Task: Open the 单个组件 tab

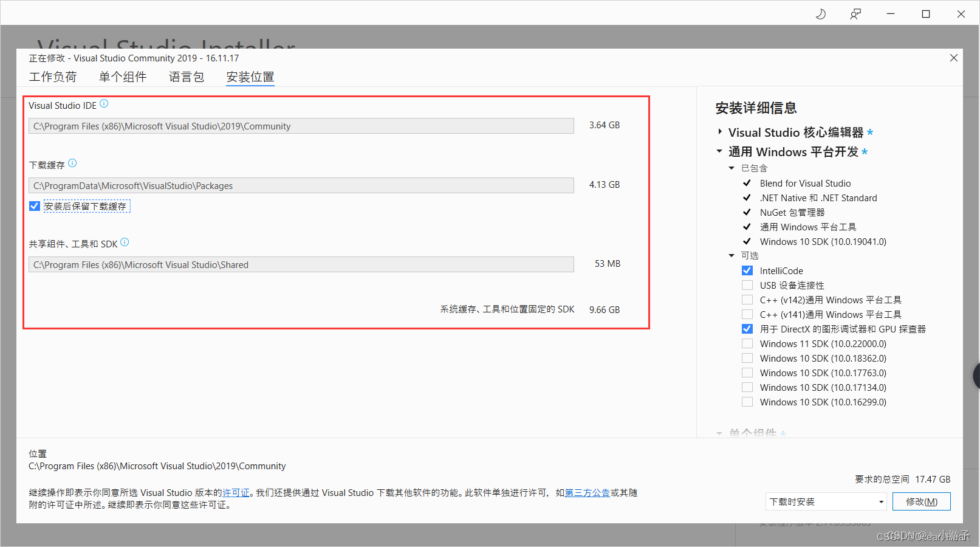Action: (x=123, y=77)
